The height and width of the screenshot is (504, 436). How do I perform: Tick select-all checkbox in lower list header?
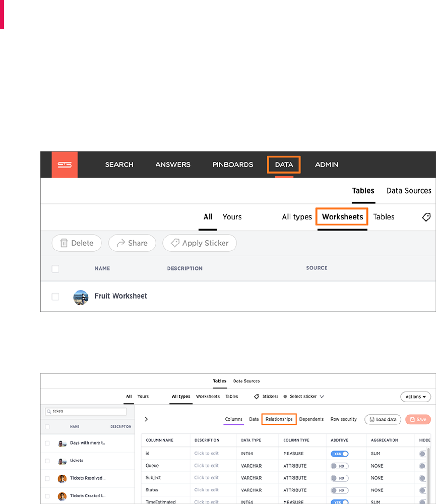47,427
